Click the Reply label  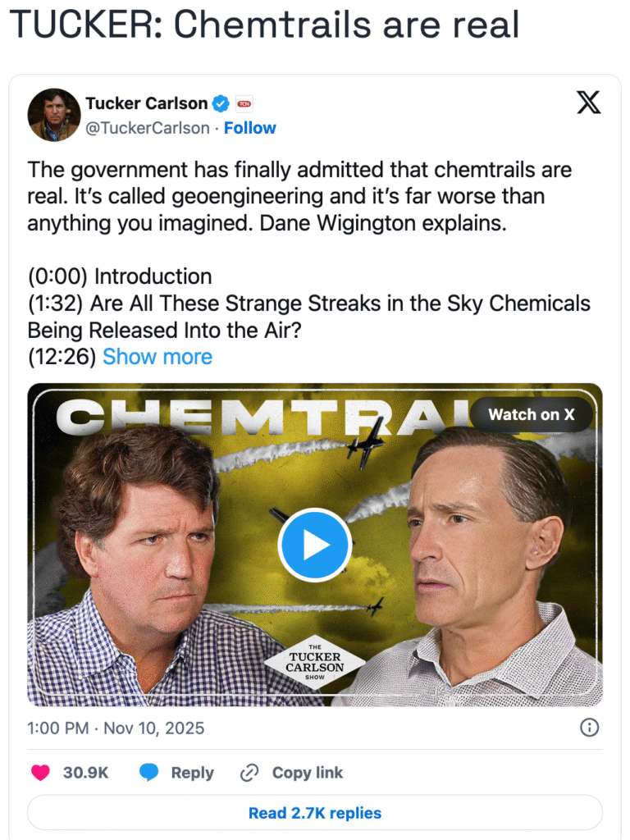coord(192,773)
